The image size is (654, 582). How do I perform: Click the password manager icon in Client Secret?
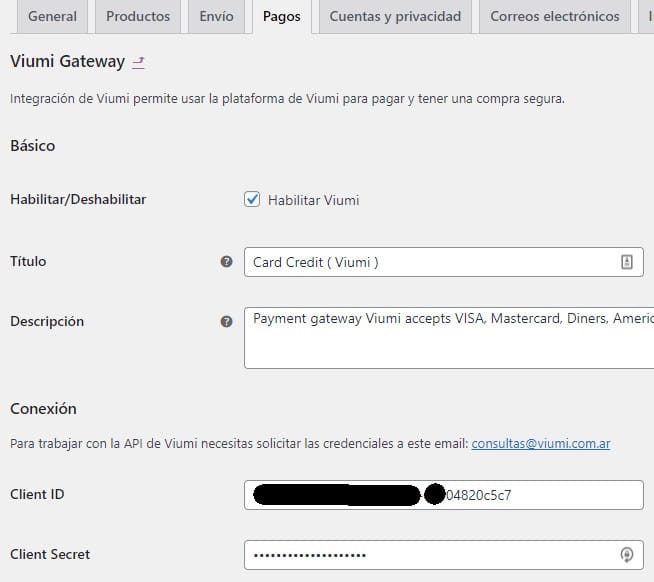pos(626,555)
